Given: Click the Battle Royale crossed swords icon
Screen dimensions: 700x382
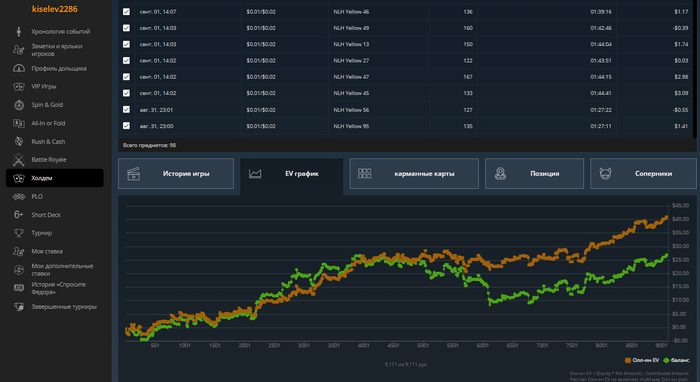Looking at the screenshot, I should (19, 159).
